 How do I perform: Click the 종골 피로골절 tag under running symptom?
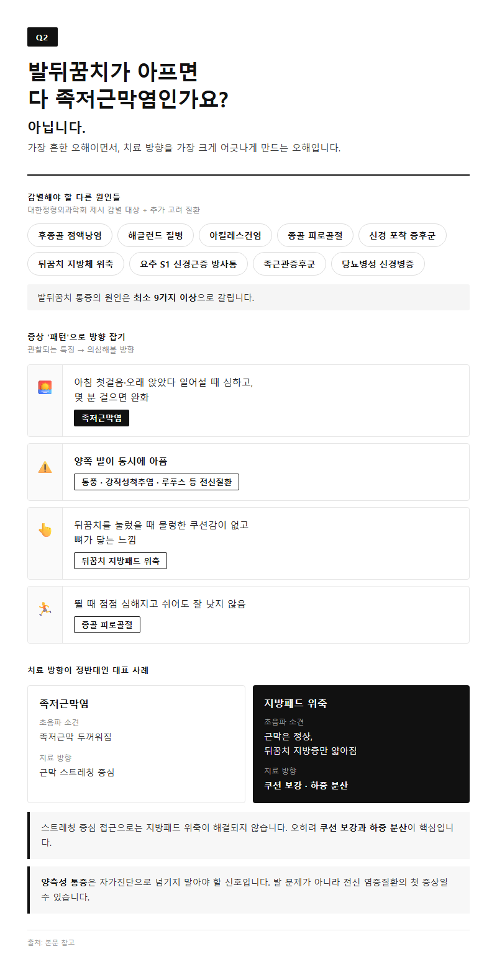(x=107, y=624)
